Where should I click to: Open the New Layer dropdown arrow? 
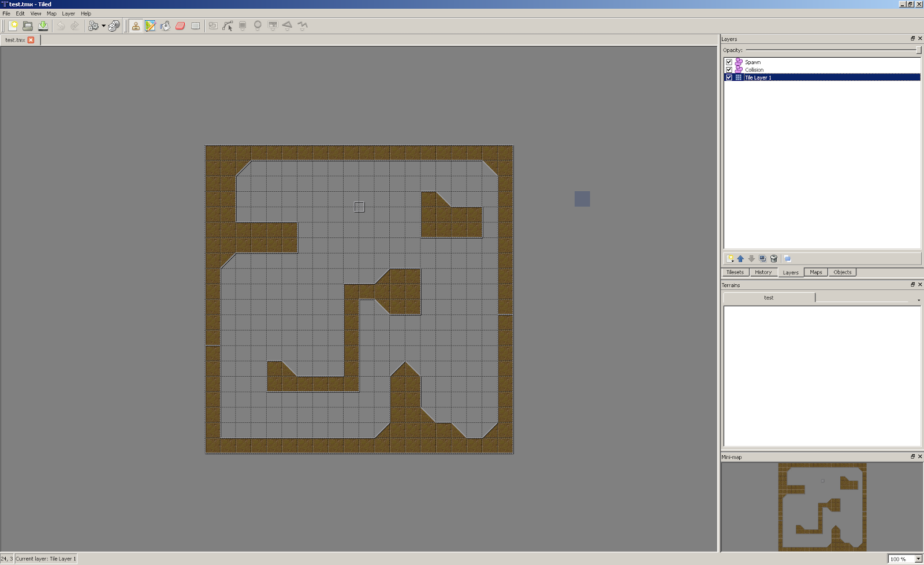[732, 260]
